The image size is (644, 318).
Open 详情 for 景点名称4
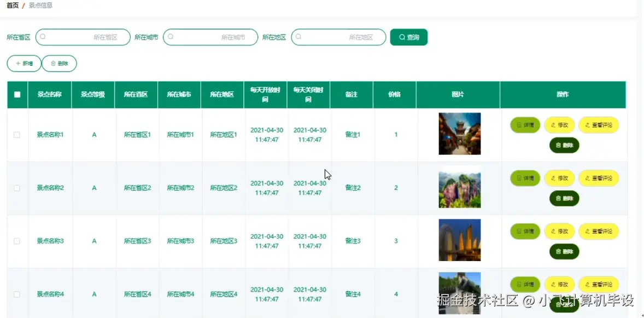pyautogui.click(x=525, y=284)
